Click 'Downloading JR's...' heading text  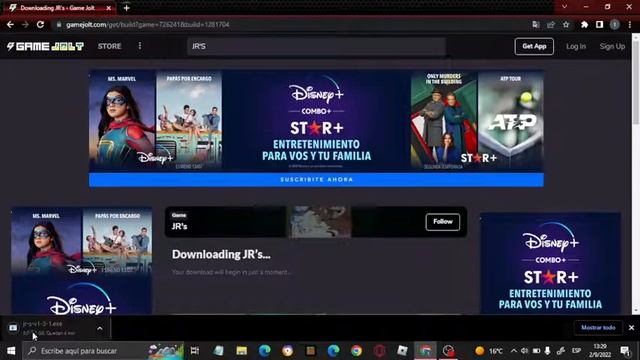click(x=221, y=254)
